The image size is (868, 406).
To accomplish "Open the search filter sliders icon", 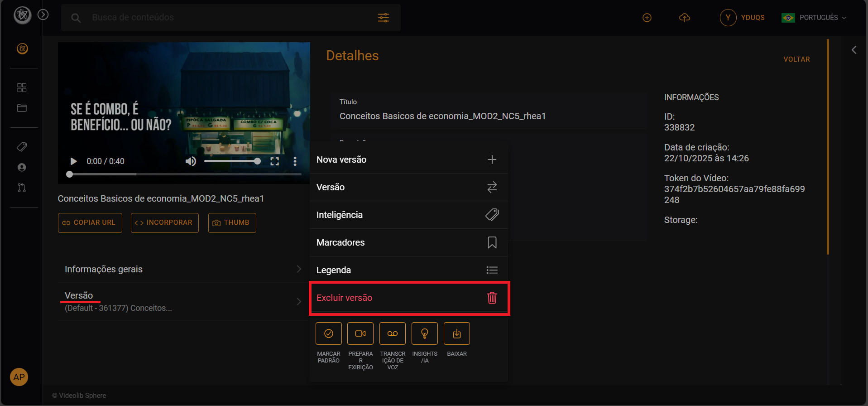I will (384, 18).
